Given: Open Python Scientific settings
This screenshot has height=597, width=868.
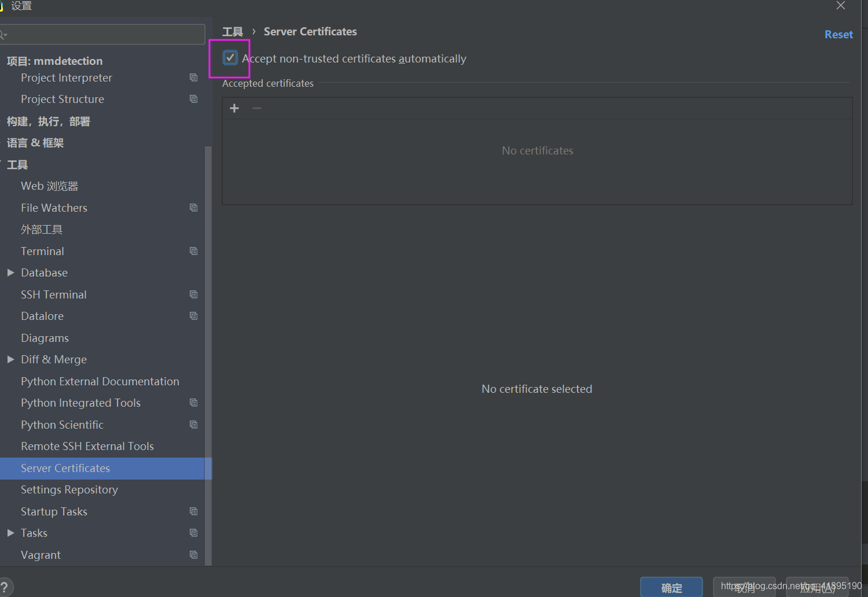Looking at the screenshot, I should (x=62, y=425).
